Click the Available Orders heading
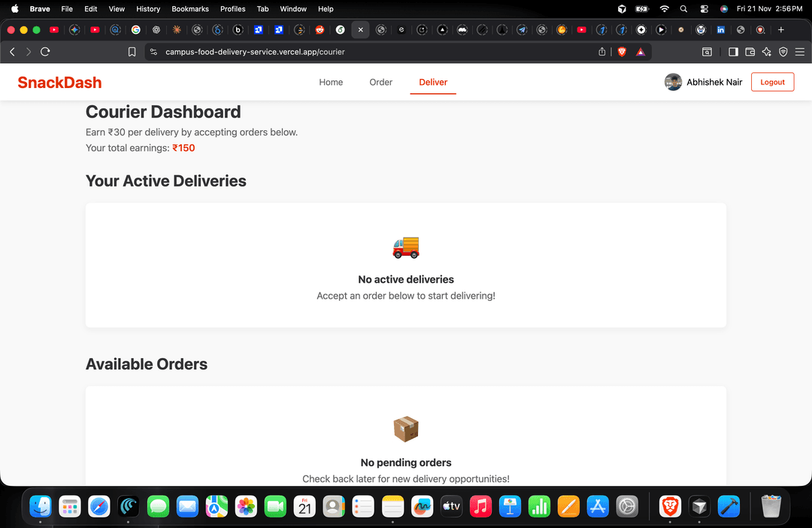Viewport: 812px width, 528px height. pyautogui.click(x=147, y=364)
